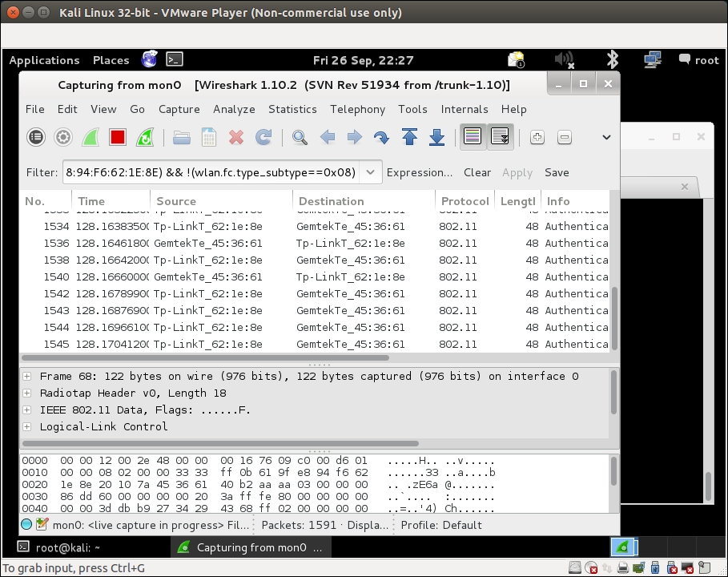Sort by the Info column header
Viewport: 728px width, 577px height.
click(576, 201)
